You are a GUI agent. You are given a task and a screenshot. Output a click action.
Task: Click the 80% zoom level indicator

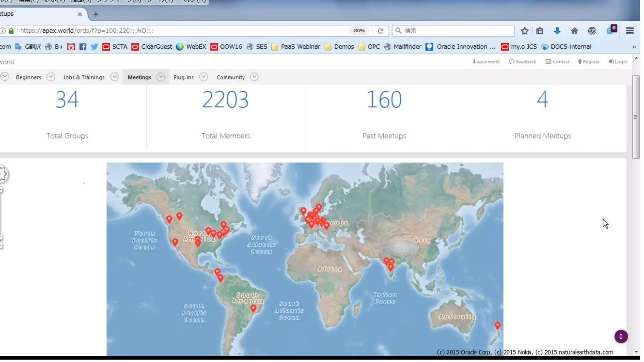pyautogui.click(x=359, y=31)
